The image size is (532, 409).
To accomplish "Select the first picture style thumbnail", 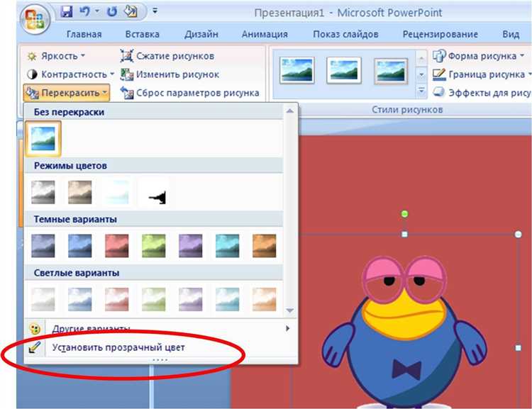I will 297,71.
